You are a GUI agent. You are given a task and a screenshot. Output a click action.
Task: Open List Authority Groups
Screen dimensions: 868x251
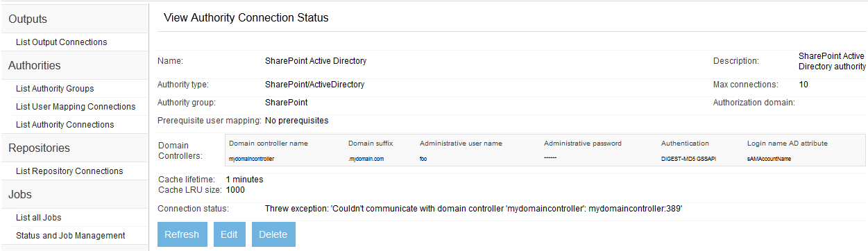click(x=55, y=89)
